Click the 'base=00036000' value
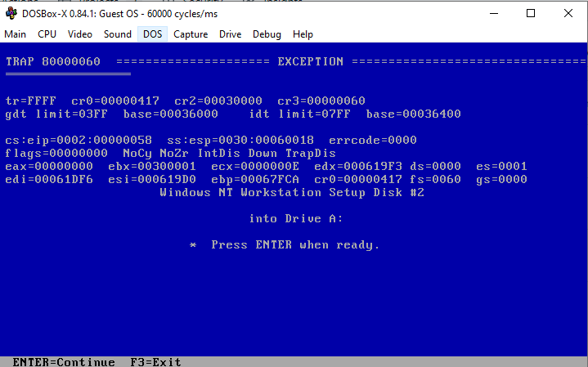The width and height of the screenshot is (588, 367). tap(171, 114)
